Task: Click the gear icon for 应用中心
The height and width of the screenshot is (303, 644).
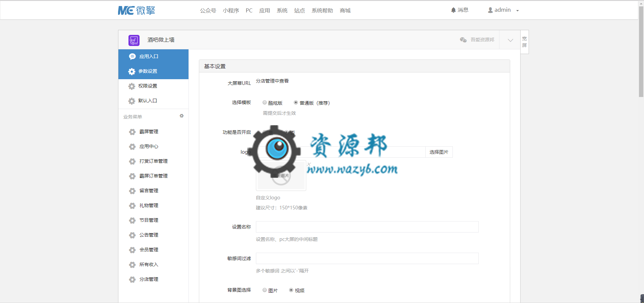Action: click(132, 147)
